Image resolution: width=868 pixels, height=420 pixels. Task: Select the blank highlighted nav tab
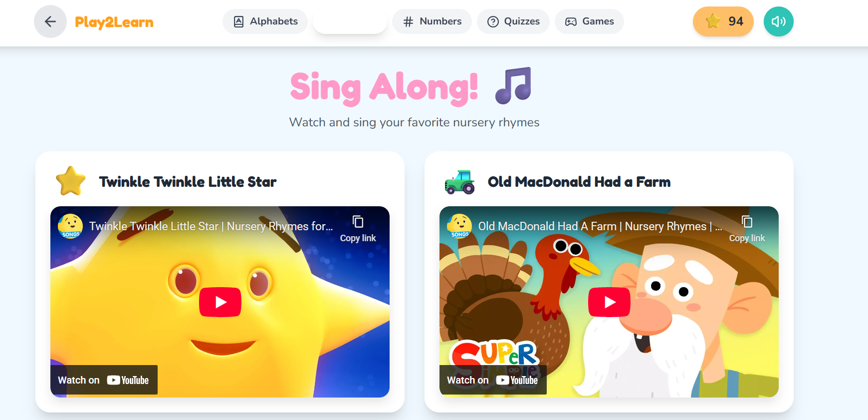pos(350,21)
